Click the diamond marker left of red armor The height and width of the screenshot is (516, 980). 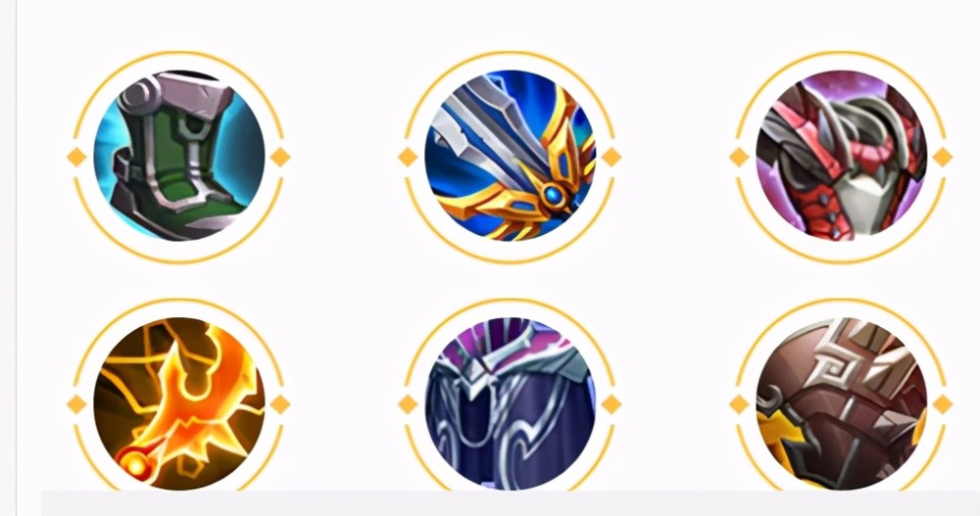click(739, 157)
